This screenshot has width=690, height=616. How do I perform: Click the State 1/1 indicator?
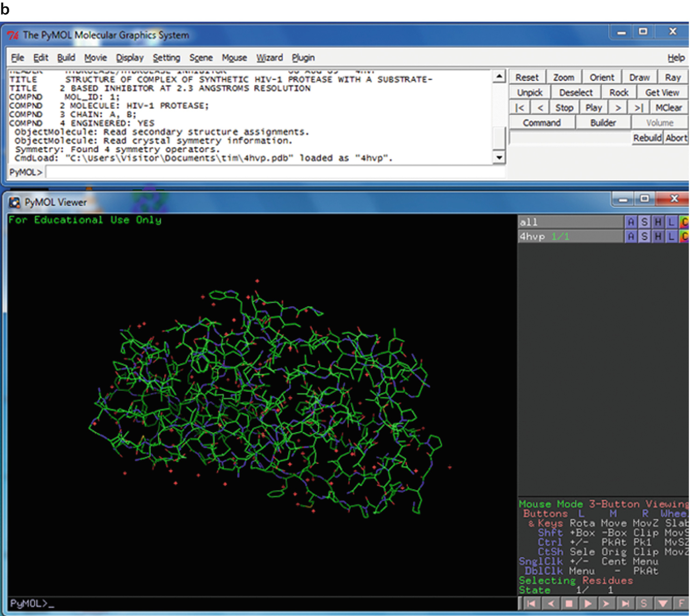point(566,590)
